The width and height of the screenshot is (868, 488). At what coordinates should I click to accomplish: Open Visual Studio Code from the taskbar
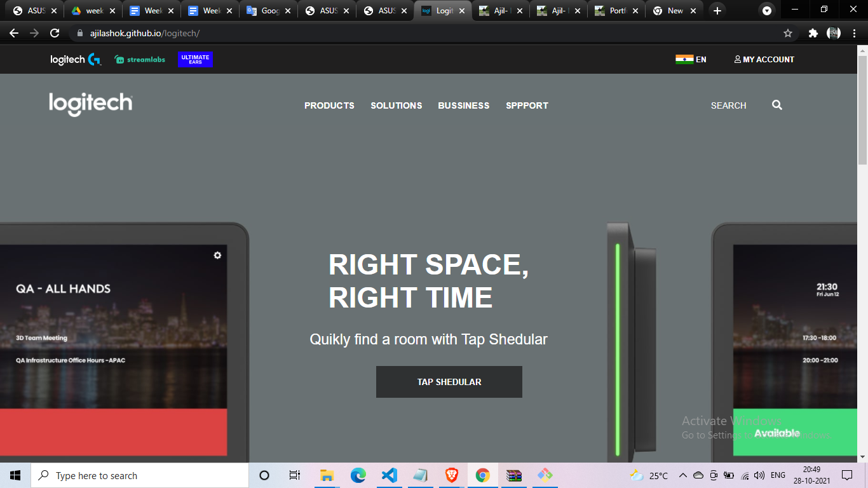point(389,475)
